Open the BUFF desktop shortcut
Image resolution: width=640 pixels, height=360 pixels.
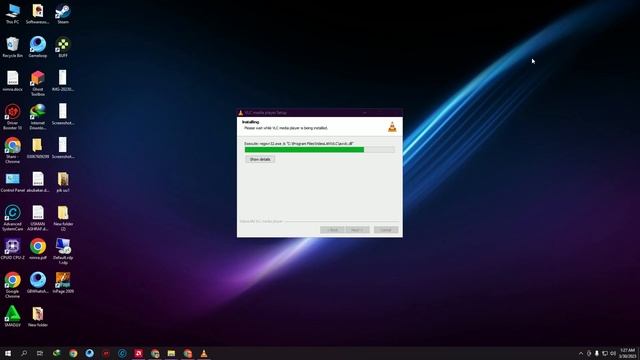[63, 47]
